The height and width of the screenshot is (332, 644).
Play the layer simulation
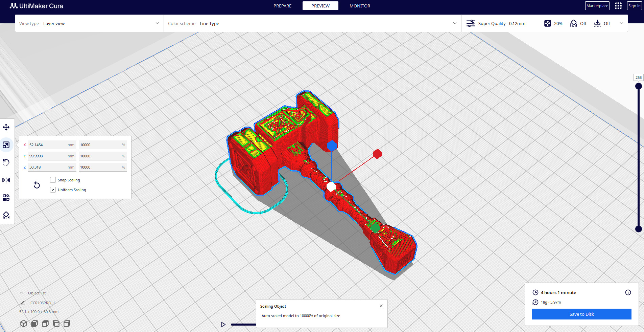click(223, 325)
